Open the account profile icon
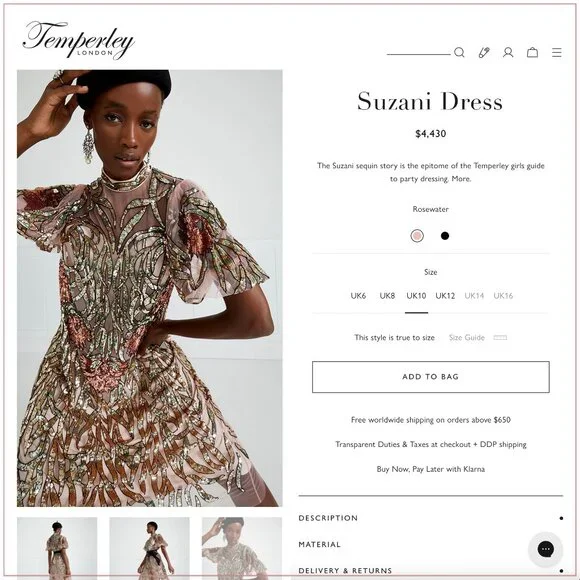The height and width of the screenshot is (580, 580). [x=508, y=53]
